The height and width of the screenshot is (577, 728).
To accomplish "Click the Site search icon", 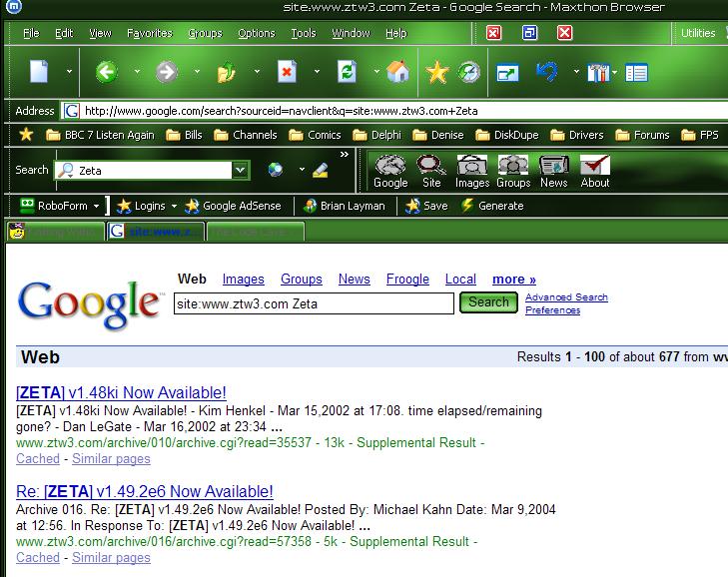I will tap(431, 172).
